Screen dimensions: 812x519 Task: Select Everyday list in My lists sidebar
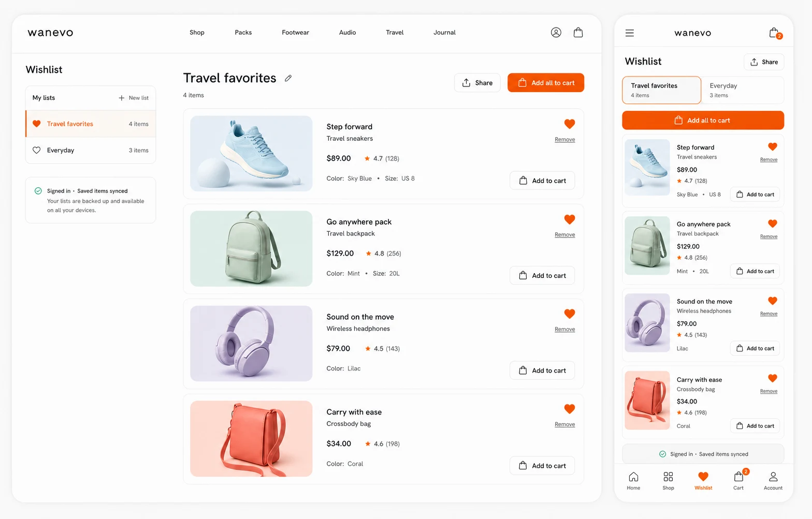coord(91,151)
